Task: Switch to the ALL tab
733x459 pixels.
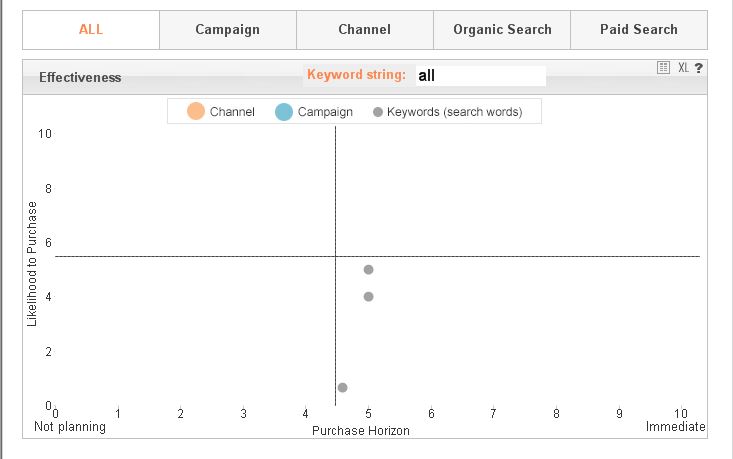Action: coord(91,30)
